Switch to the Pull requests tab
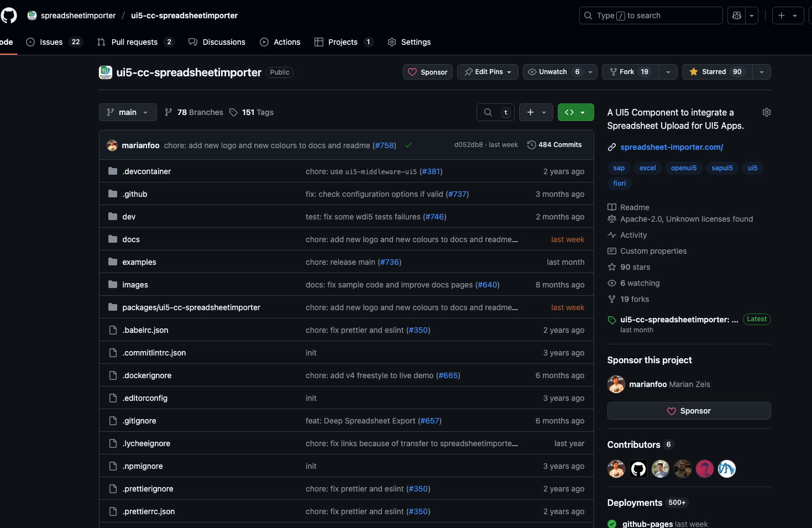 point(135,42)
